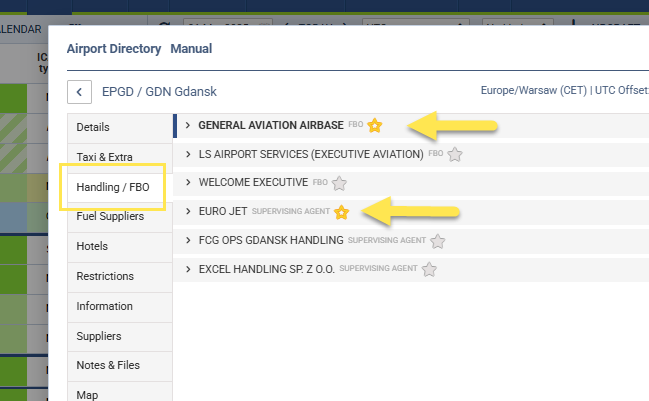Expand the FCG OPS Gdansk Handling row
This screenshot has width=649, height=401.
pyautogui.click(x=188, y=240)
